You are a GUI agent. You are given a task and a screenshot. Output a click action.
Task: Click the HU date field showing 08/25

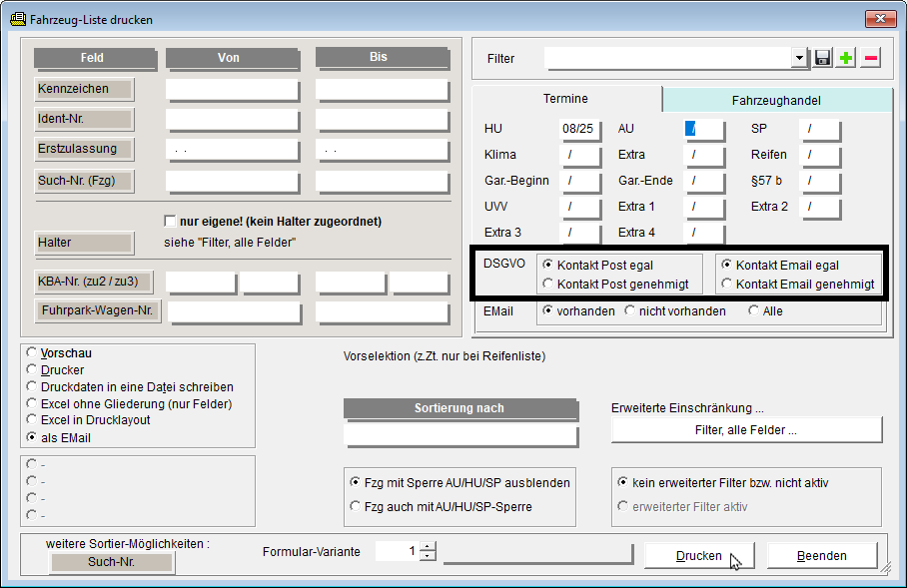click(x=579, y=129)
